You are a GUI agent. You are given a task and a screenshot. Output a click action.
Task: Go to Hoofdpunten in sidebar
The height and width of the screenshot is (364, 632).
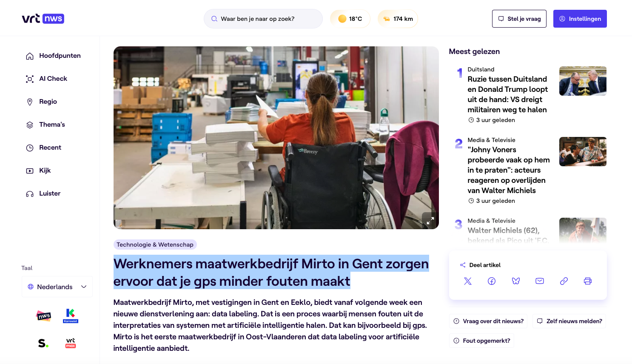pos(53,56)
